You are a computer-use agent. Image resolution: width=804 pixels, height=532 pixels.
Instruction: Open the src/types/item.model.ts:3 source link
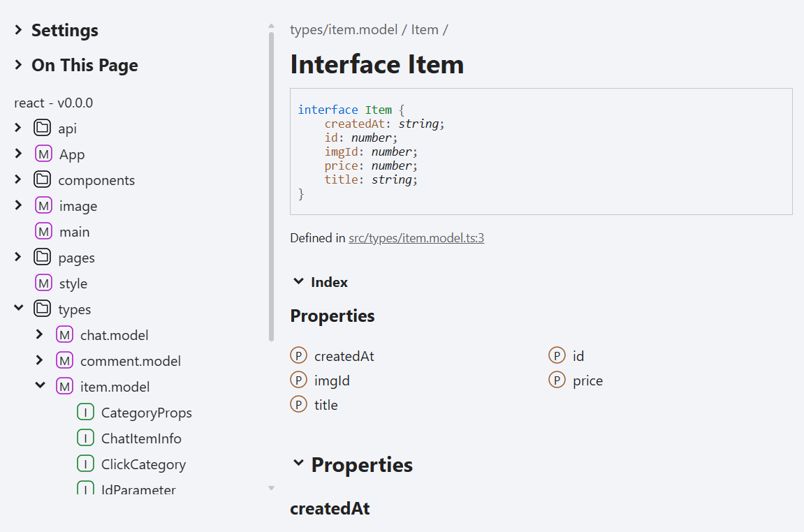pos(416,238)
